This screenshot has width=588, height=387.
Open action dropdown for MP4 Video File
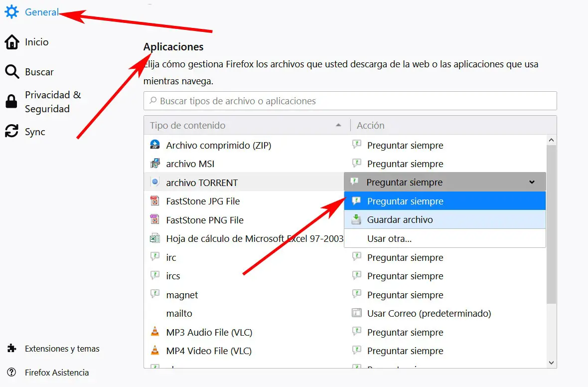coord(445,351)
